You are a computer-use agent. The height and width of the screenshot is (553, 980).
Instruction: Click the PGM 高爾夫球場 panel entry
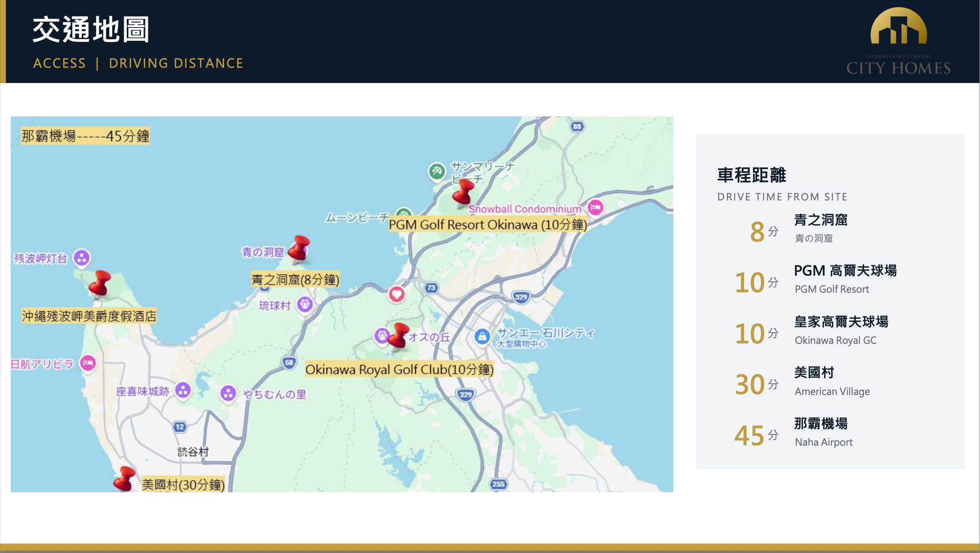pos(845,271)
